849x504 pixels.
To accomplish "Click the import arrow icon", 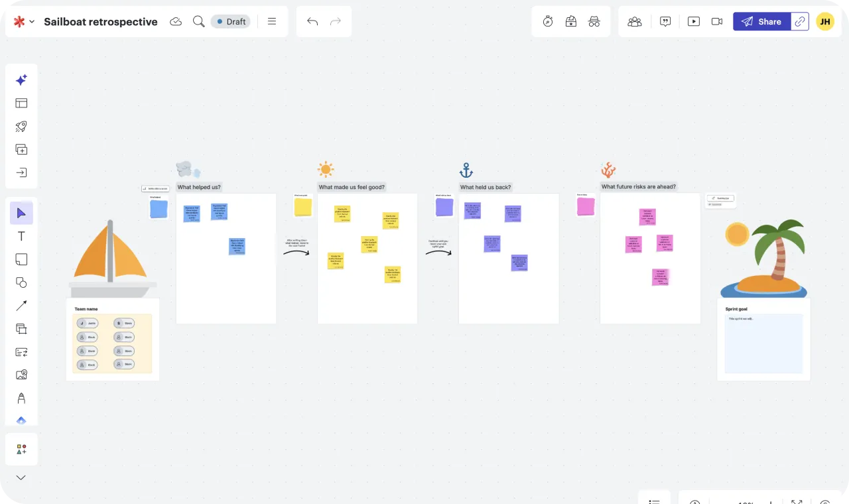I will (21, 172).
